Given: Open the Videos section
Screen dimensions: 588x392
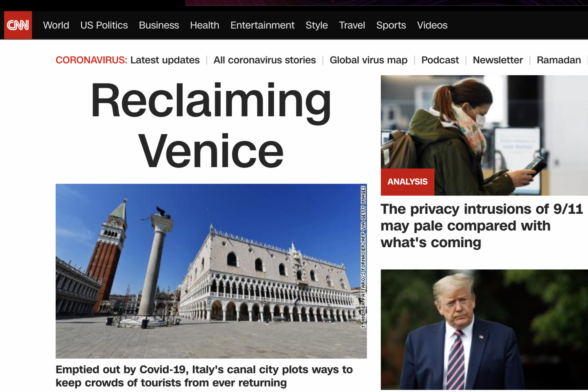Looking at the screenshot, I should pos(432,25).
